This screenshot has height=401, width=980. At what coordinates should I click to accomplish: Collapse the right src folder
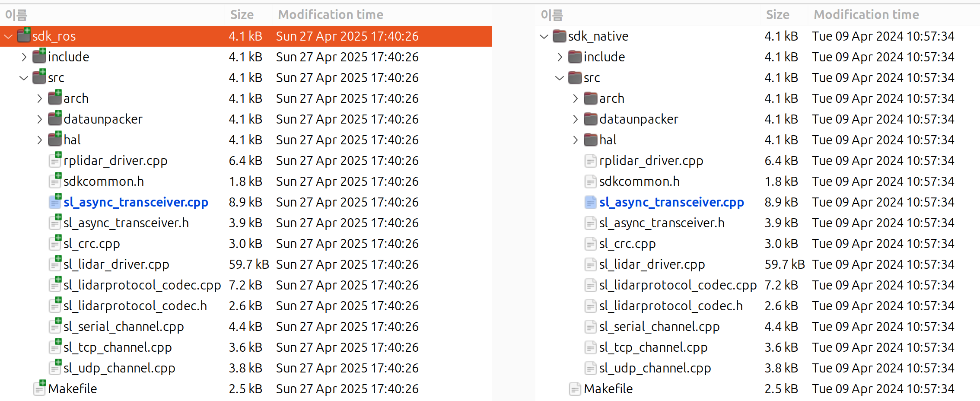coord(560,78)
